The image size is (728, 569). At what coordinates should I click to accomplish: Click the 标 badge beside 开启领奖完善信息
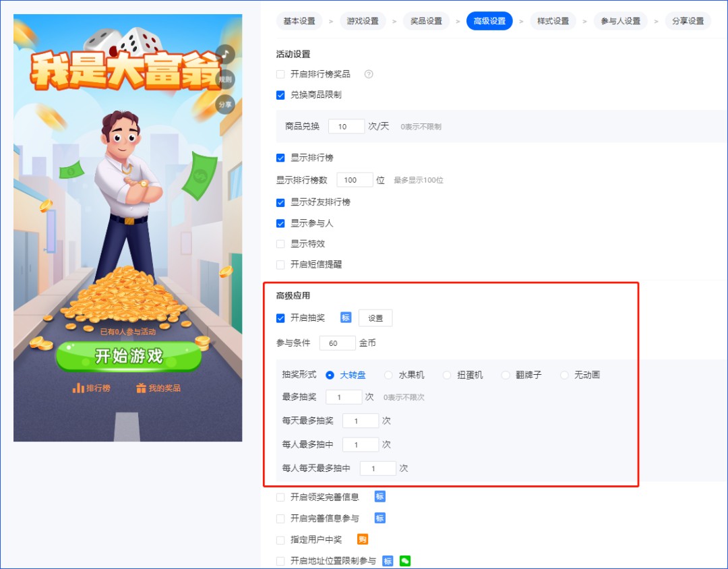[x=380, y=497]
